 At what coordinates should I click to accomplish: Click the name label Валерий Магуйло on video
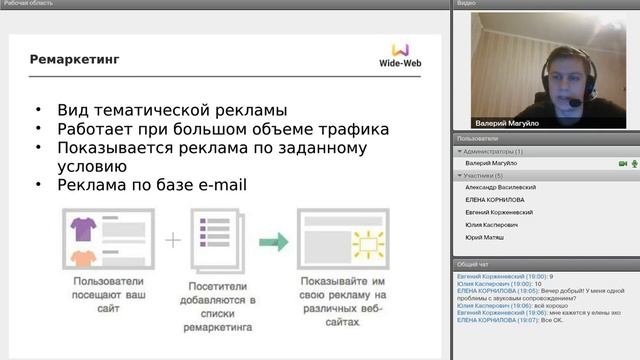507,123
